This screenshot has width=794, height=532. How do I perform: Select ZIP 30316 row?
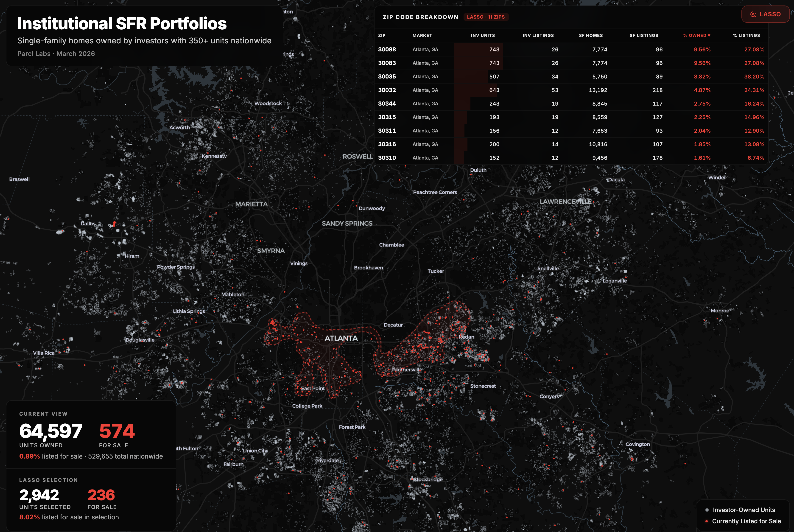coord(571,145)
